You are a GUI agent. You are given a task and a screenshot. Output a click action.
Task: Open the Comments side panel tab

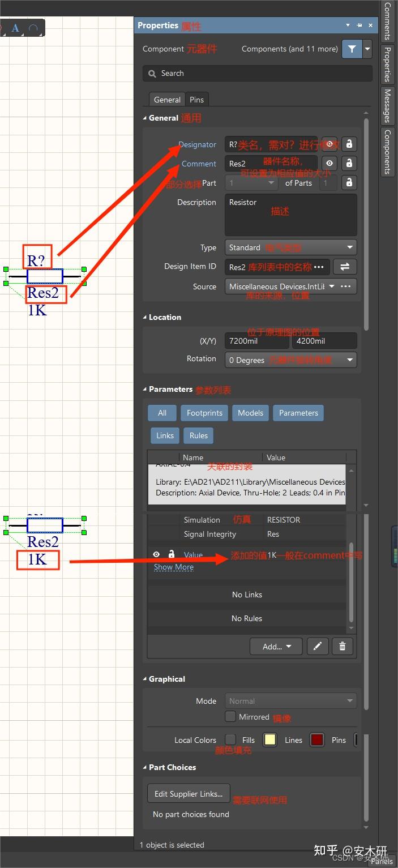click(x=388, y=21)
